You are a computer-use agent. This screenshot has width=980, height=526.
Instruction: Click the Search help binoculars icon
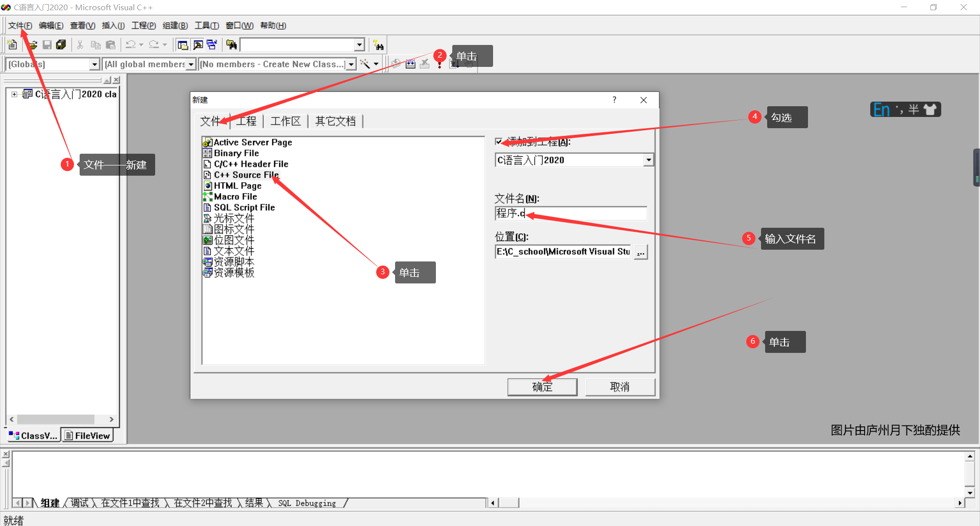tap(378, 45)
